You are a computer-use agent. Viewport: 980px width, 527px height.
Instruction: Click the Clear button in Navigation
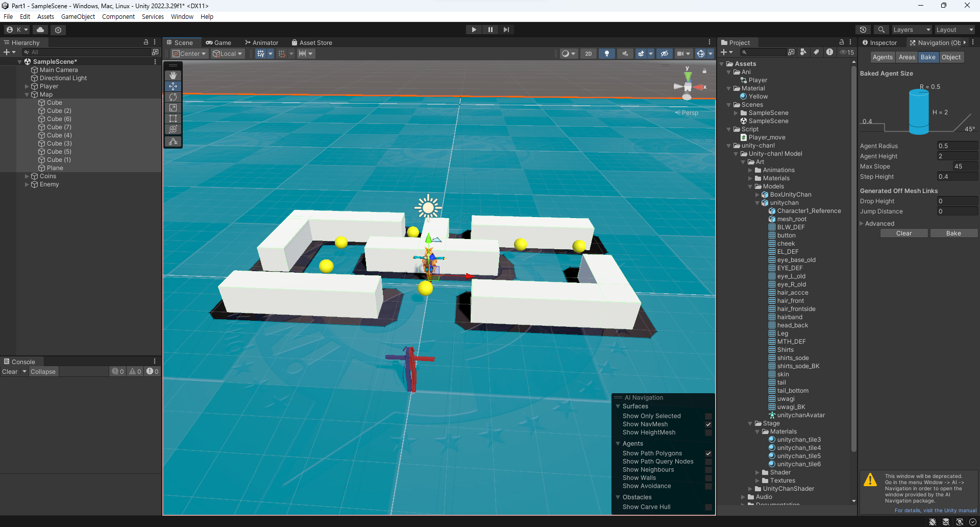coord(903,233)
